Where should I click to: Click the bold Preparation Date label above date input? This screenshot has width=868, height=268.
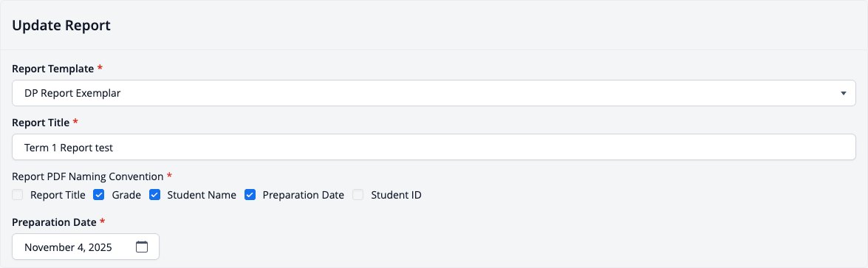(54, 222)
